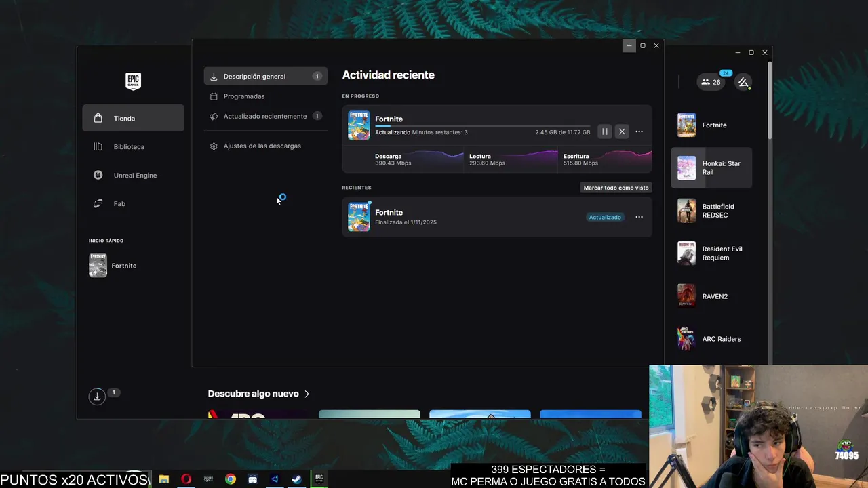The height and width of the screenshot is (488, 868).
Task: Open Actualizado recientemente tab
Action: 265,116
